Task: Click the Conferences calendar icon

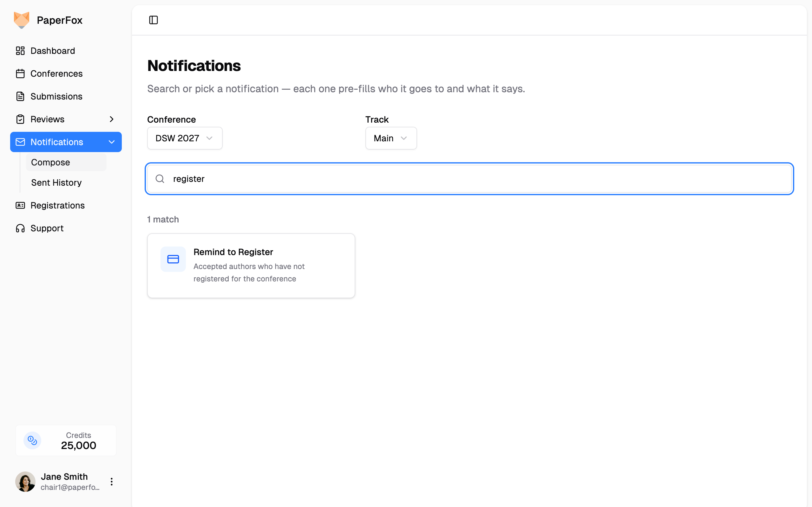Action: point(20,74)
